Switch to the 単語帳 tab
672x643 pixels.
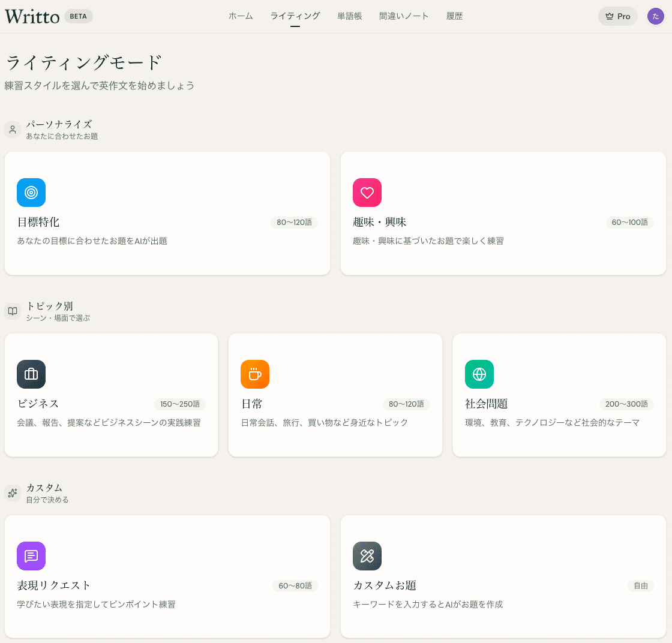(350, 16)
